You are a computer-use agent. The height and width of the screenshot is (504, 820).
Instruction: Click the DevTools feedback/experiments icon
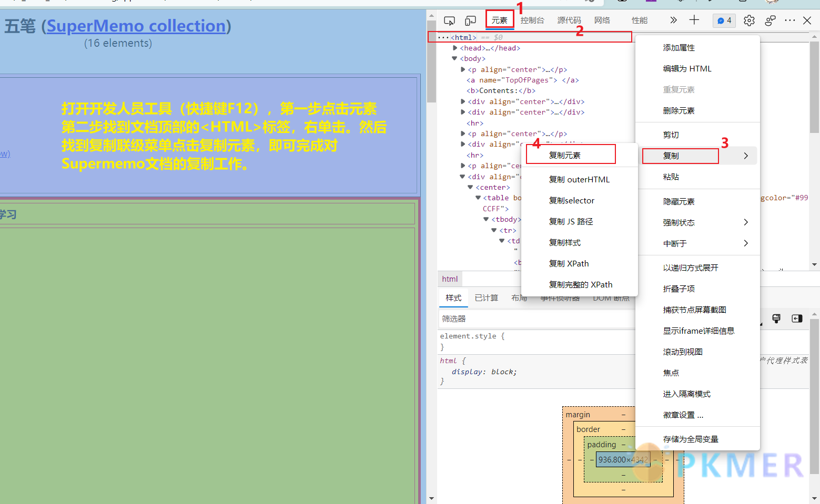[x=770, y=20]
